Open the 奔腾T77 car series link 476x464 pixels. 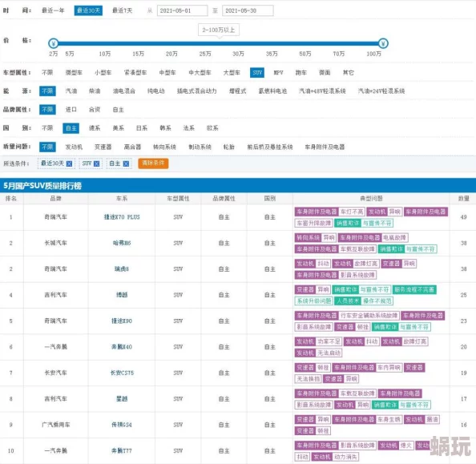tap(122, 450)
